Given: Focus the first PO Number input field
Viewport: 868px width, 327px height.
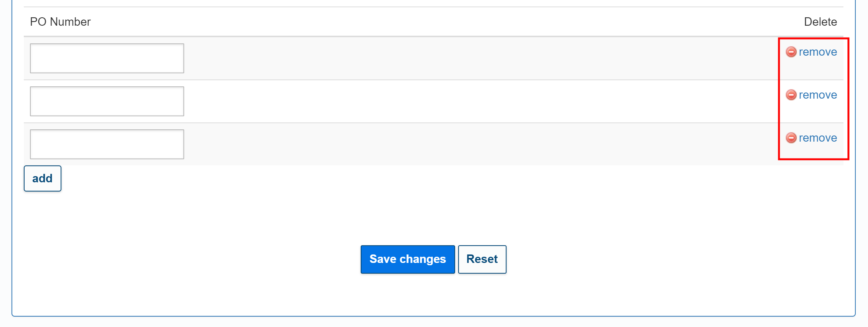Looking at the screenshot, I should tap(107, 58).
